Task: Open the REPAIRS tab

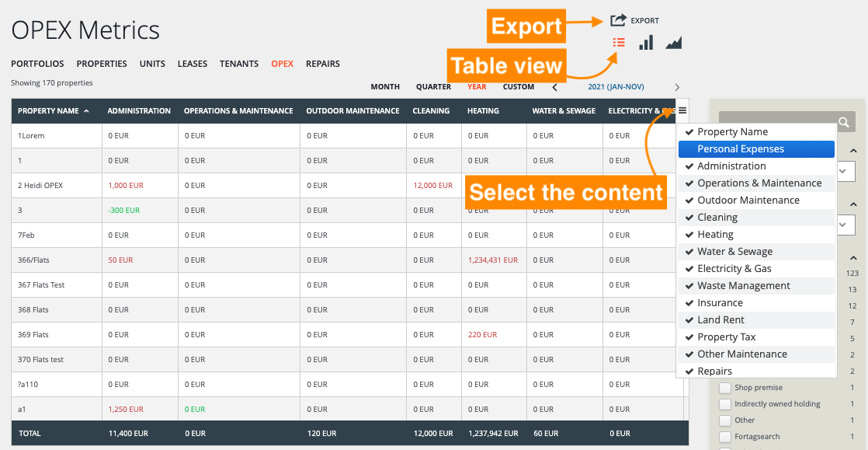Action: pos(323,63)
